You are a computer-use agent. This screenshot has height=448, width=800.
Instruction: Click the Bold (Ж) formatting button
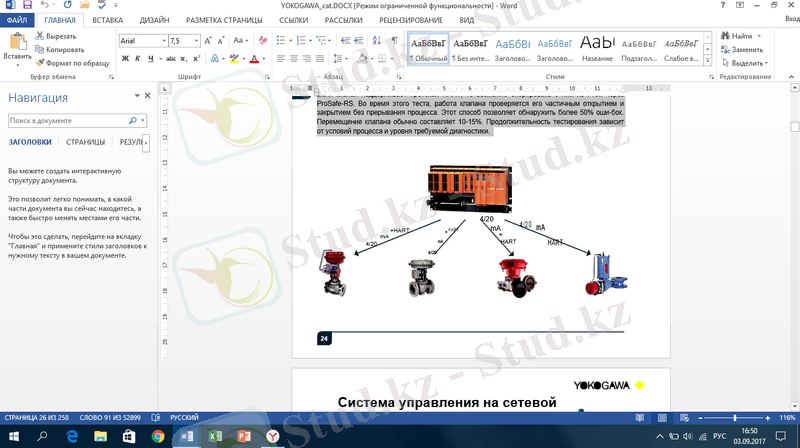tap(125, 59)
